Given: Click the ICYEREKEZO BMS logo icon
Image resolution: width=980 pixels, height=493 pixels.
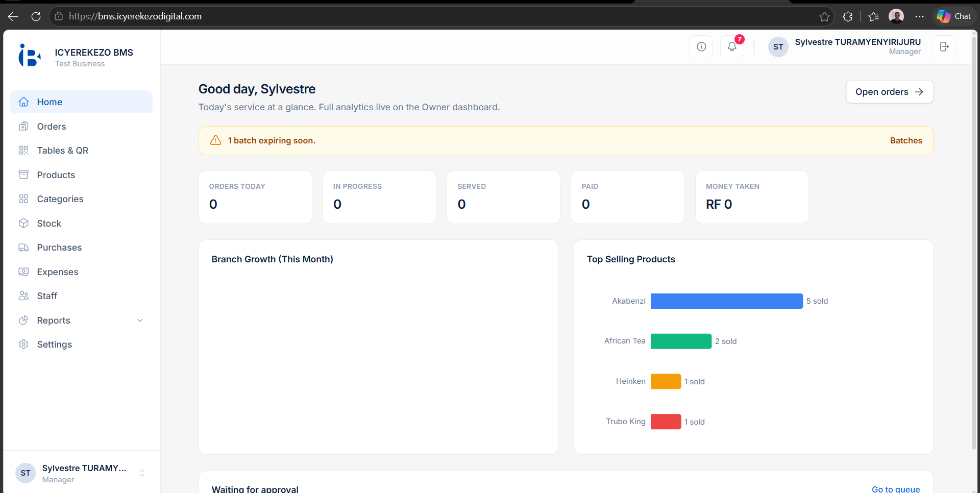Looking at the screenshot, I should click(29, 55).
